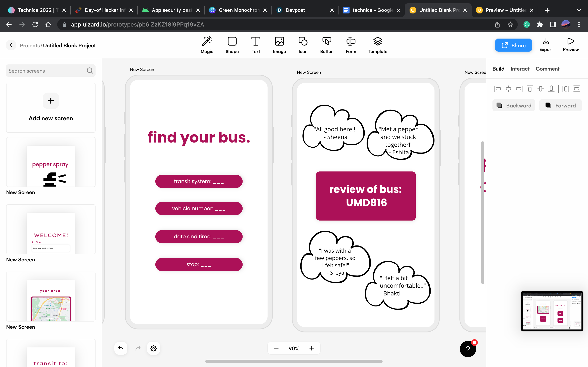Click the Form tool icon

click(351, 42)
